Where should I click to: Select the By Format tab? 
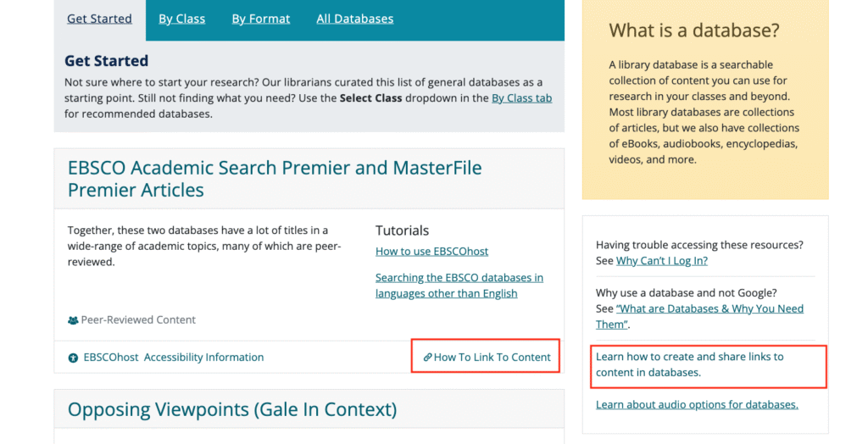[x=261, y=19]
